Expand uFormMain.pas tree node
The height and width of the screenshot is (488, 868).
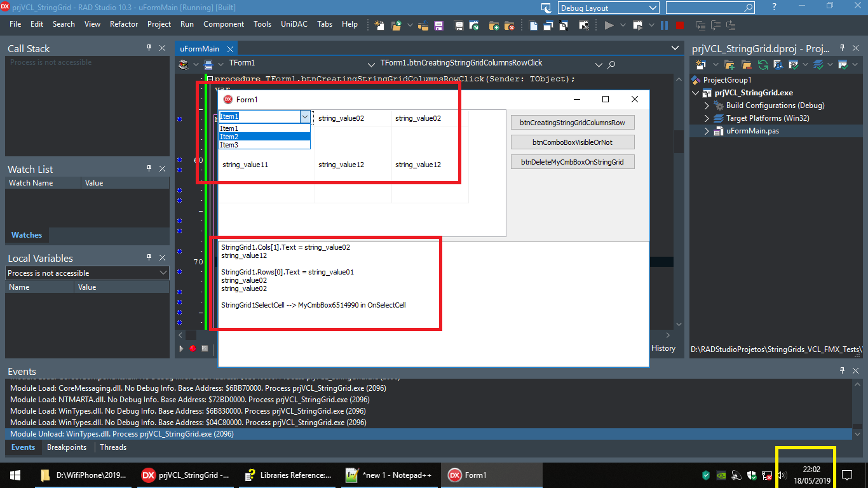[x=707, y=131]
